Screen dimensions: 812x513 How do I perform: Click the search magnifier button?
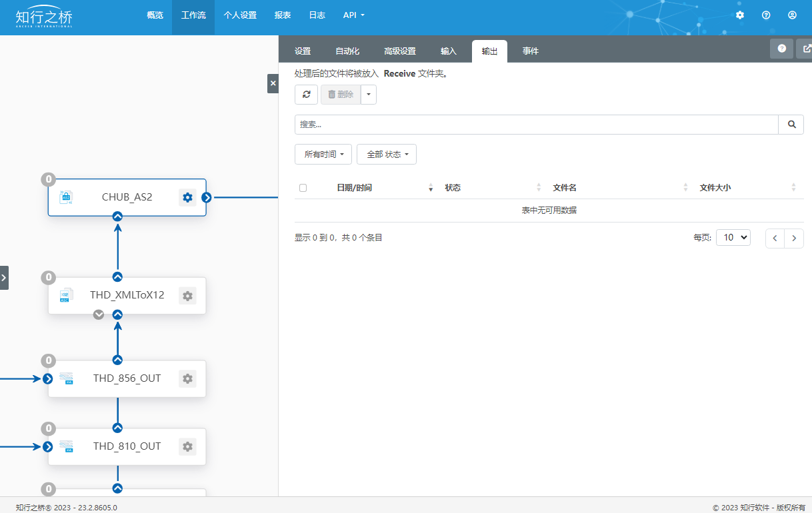tap(791, 125)
